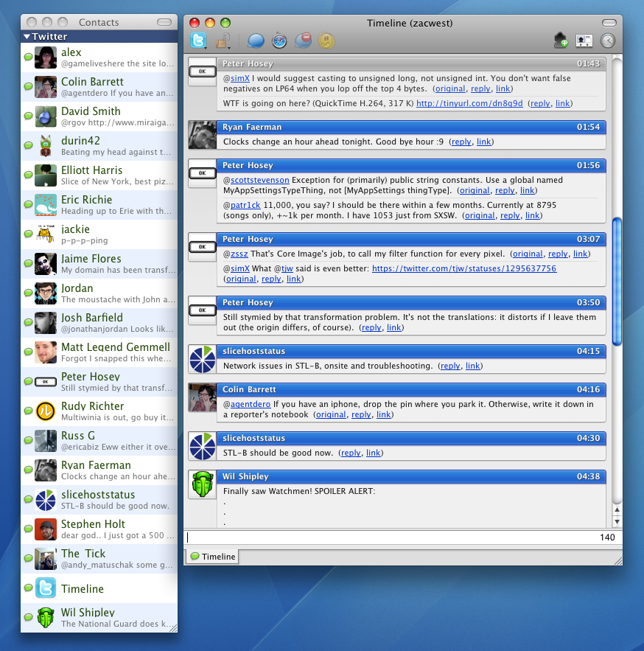Click the show user picture toolbar icon
The image size is (644, 651).
[584, 41]
